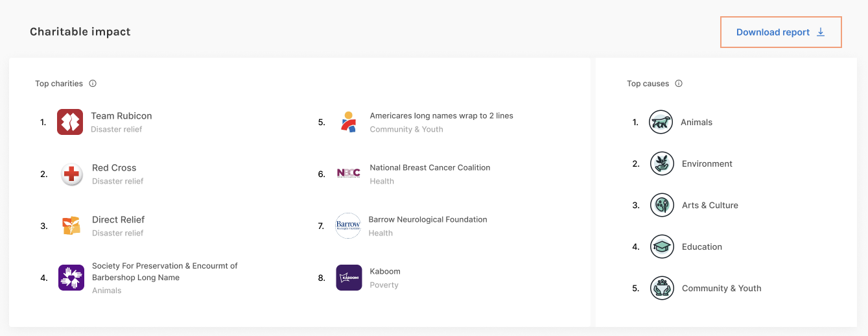Select the Education graduation cap icon
The height and width of the screenshot is (336, 868).
[662, 246]
